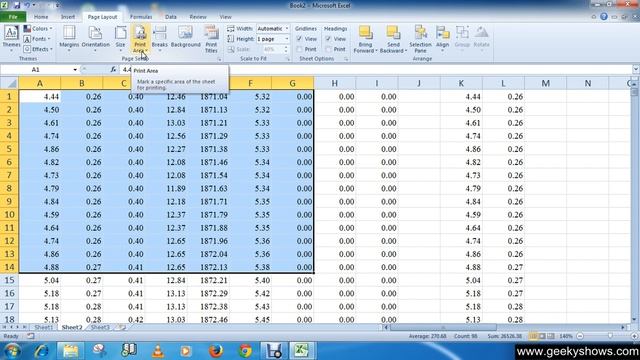Screen dimensions: 640x360
Task: Open Internet Explorer from taskbar
Action: click(x=41, y=351)
